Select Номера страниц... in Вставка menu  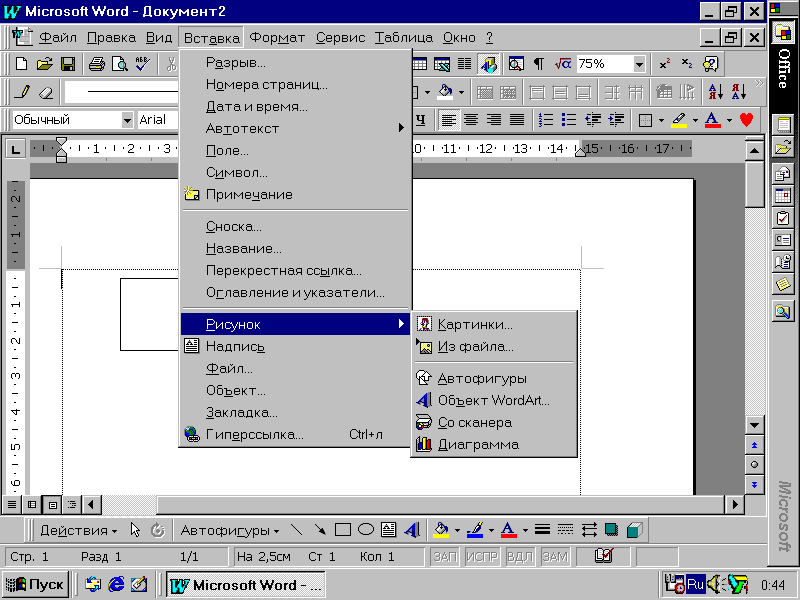click(x=295, y=84)
